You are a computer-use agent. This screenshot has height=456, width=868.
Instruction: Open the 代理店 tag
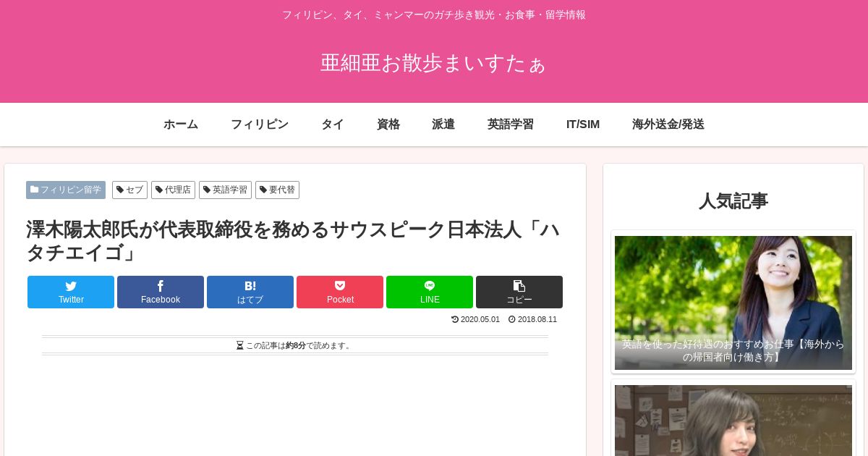click(173, 190)
